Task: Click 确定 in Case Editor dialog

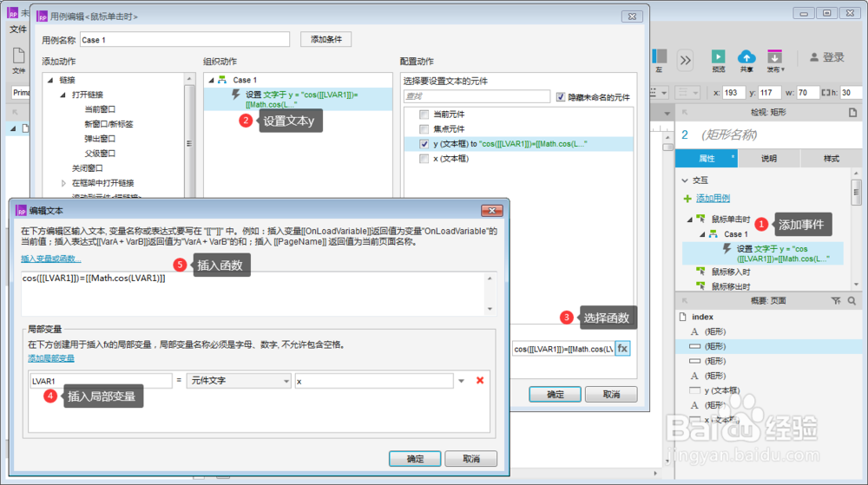Action: pyautogui.click(x=556, y=394)
